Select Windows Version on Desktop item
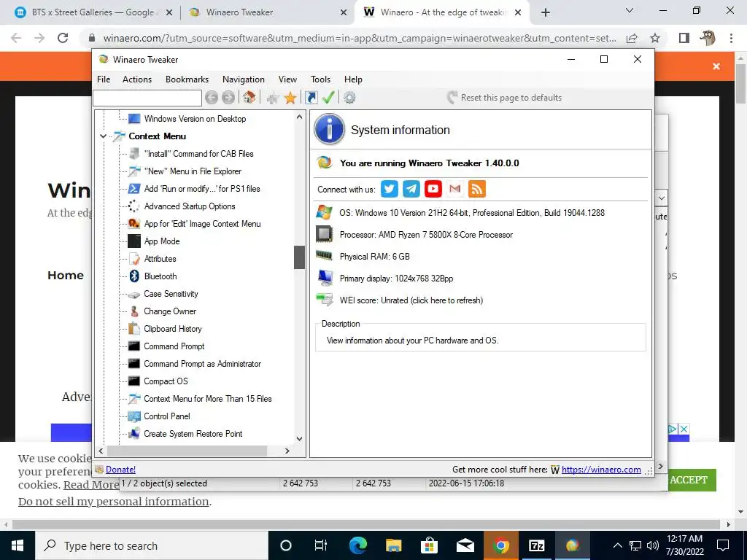 [195, 119]
